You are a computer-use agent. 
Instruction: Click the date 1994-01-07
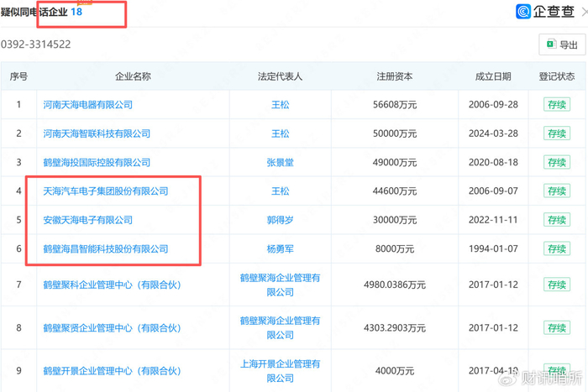(x=493, y=248)
